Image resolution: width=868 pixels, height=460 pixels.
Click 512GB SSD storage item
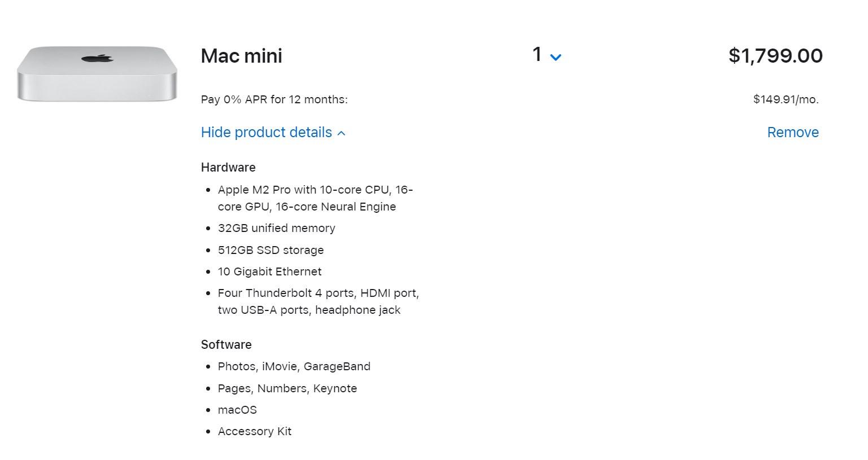pos(271,250)
